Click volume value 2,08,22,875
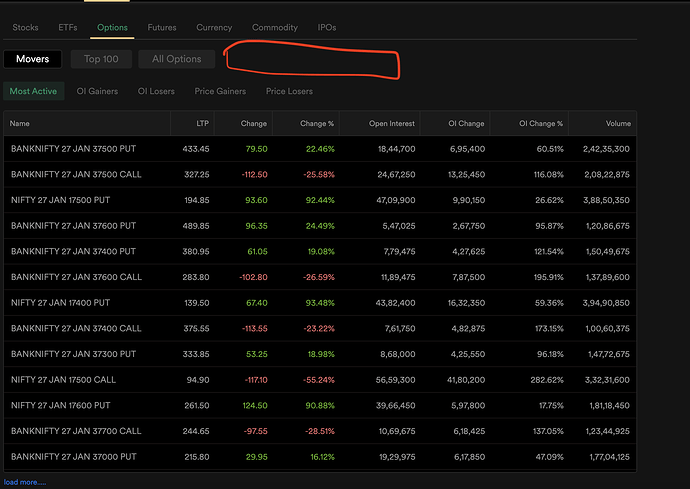Viewport: 690px width, 489px height. (607, 174)
